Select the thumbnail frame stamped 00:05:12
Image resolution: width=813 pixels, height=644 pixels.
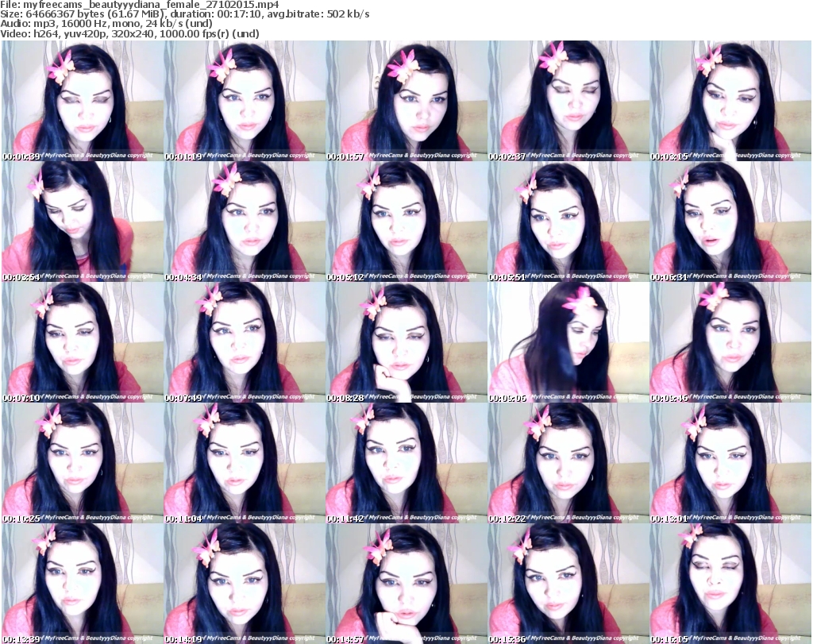tap(406, 222)
